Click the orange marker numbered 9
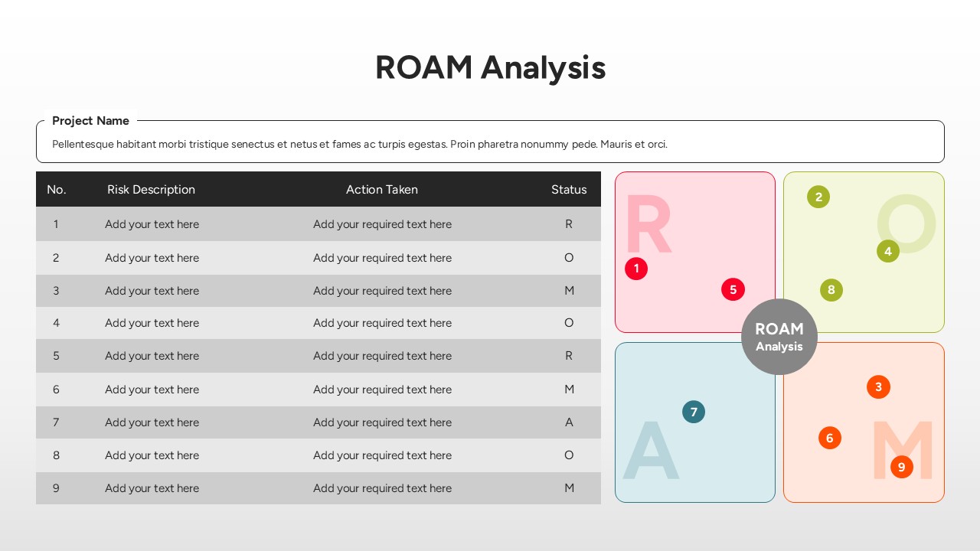Screen dimensions: 980x551 (x=901, y=467)
